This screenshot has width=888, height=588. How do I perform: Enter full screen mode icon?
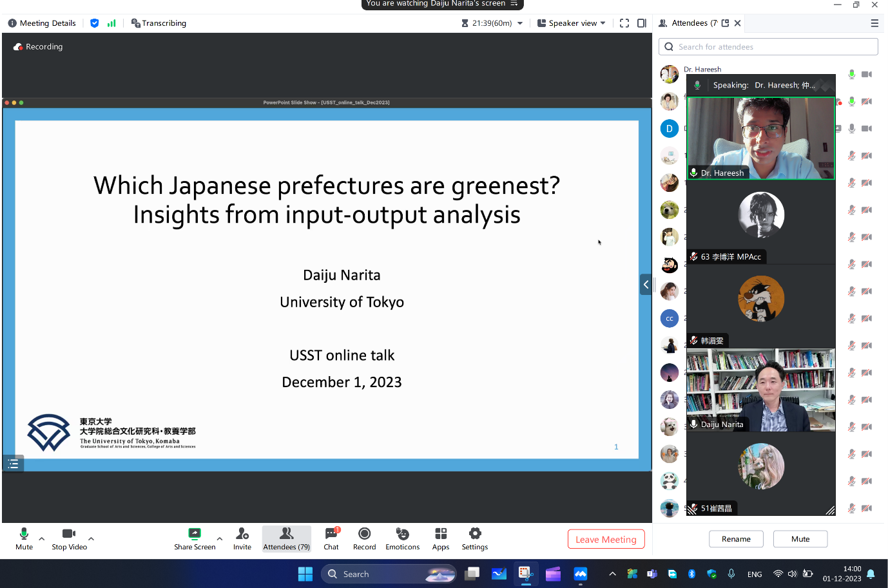pos(624,23)
